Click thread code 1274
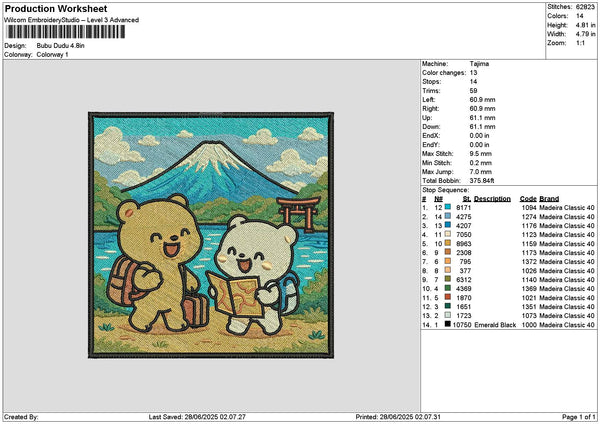The image size is (600, 424). click(529, 217)
